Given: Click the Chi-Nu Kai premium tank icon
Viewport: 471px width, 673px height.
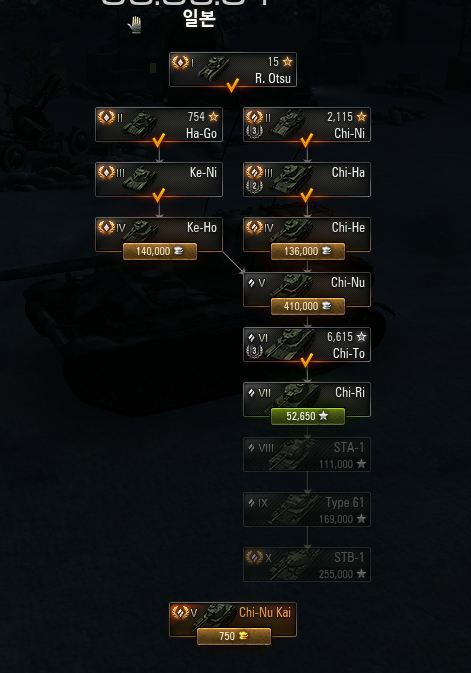Looking at the screenshot, I should click(x=219, y=614).
